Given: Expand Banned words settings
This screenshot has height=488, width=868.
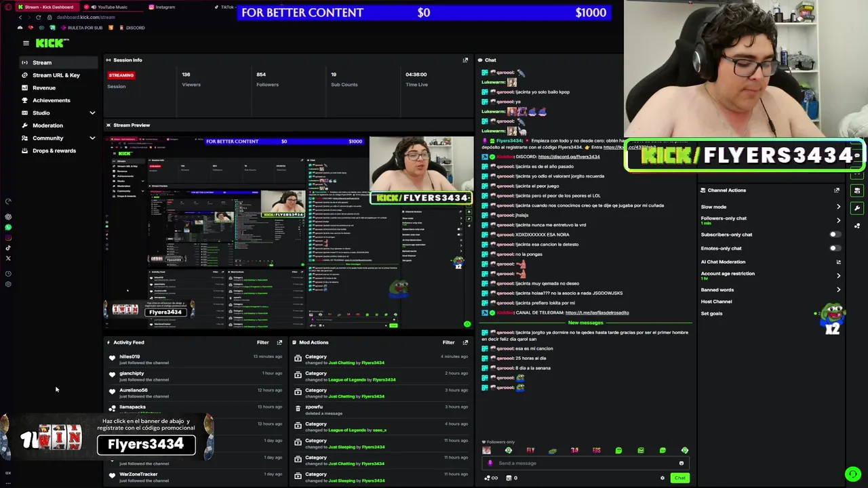Looking at the screenshot, I should 838,289.
